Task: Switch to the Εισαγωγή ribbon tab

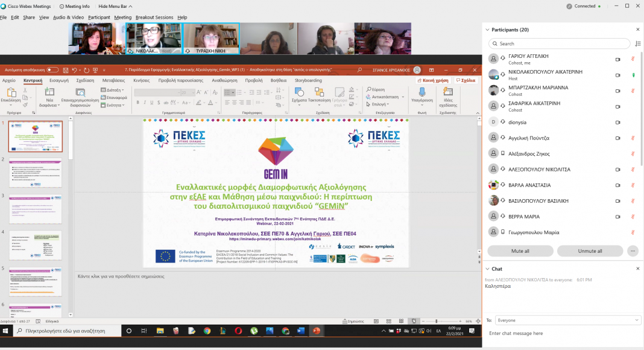Action: tap(58, 80)
